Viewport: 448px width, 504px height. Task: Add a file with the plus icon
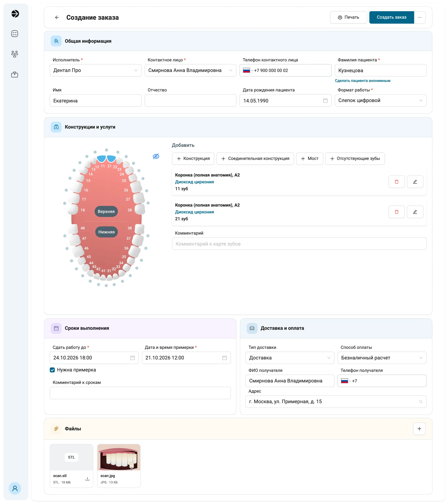419,429
